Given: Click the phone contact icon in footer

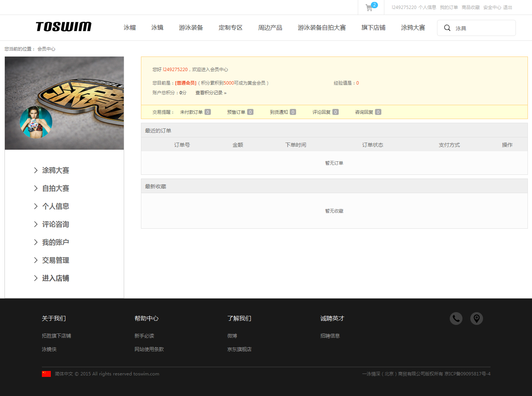Looking at the screenshot, I should click(x=456, y=319).
